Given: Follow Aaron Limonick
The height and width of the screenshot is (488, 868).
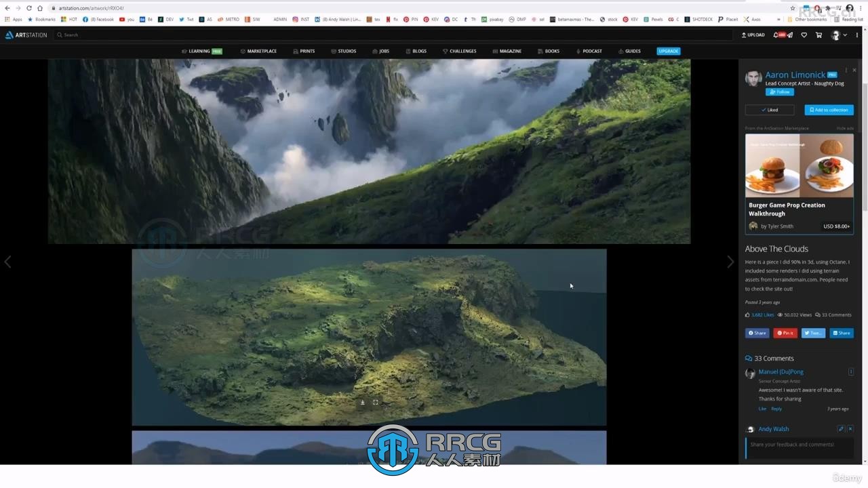Looking at the screenshot, I should 780,91.
